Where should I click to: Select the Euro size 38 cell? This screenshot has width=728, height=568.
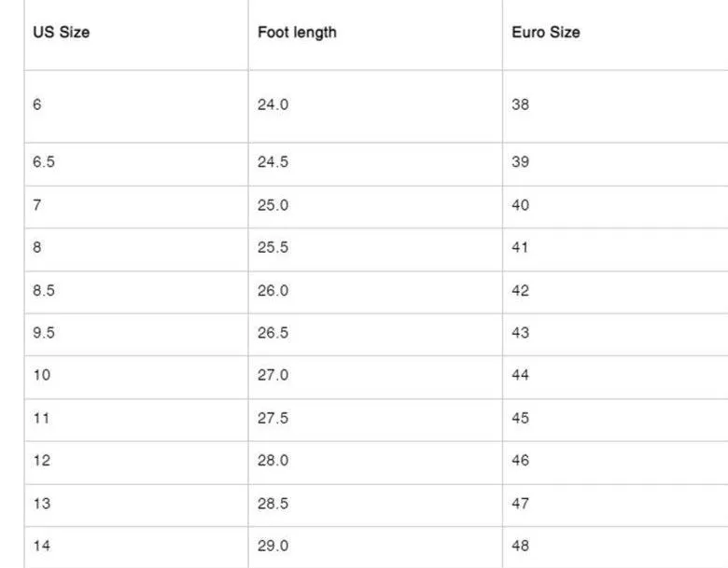point(615,106)
